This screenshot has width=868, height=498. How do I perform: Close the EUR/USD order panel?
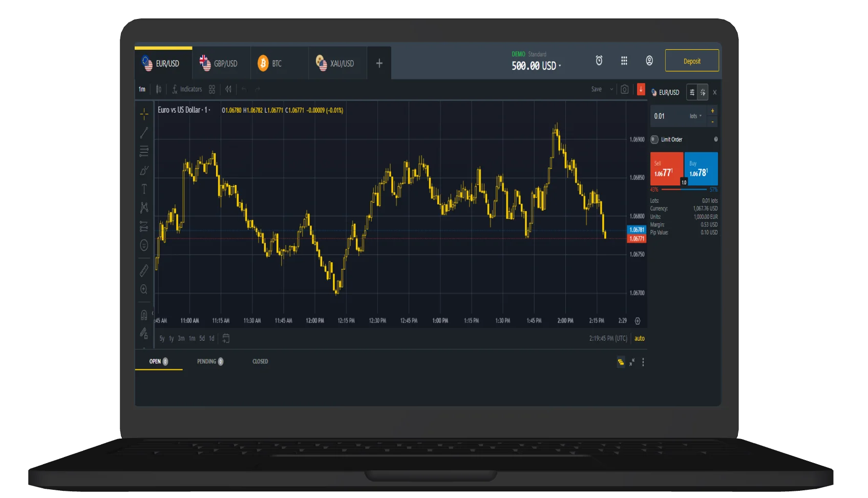click(715, 93)
